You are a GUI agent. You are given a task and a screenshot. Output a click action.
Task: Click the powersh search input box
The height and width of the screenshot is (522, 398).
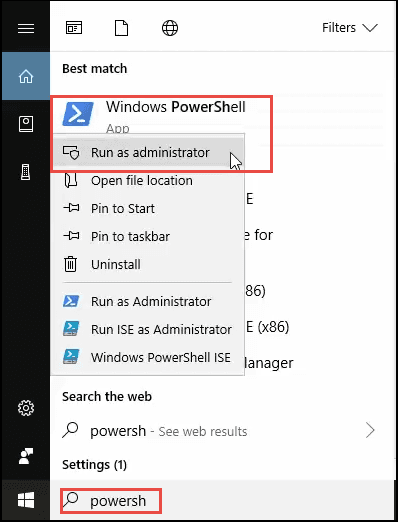point(111,501)
